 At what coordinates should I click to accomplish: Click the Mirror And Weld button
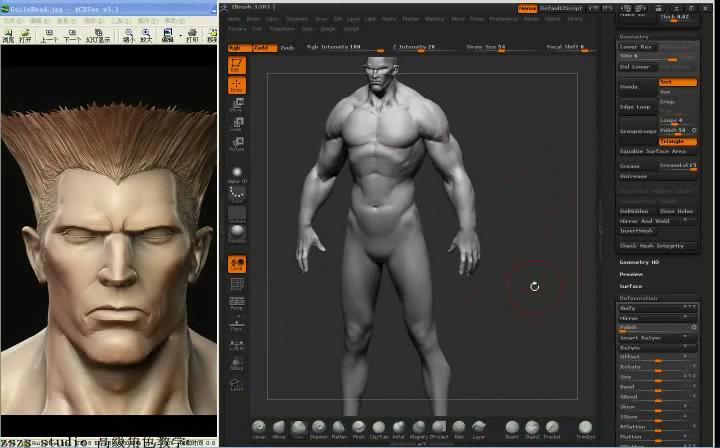[658, 221]
